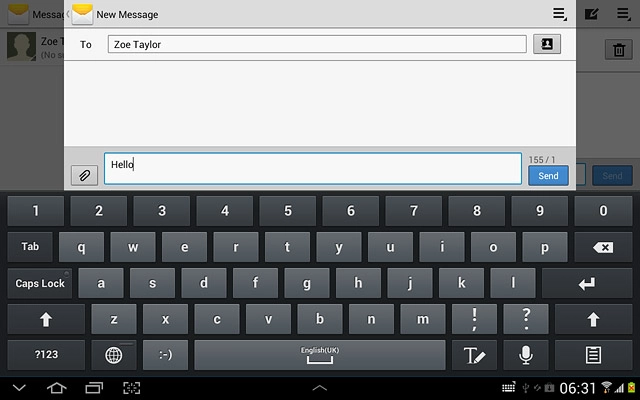
Task: Tap the microphone voice input key
Action: (x=526, y=355)
